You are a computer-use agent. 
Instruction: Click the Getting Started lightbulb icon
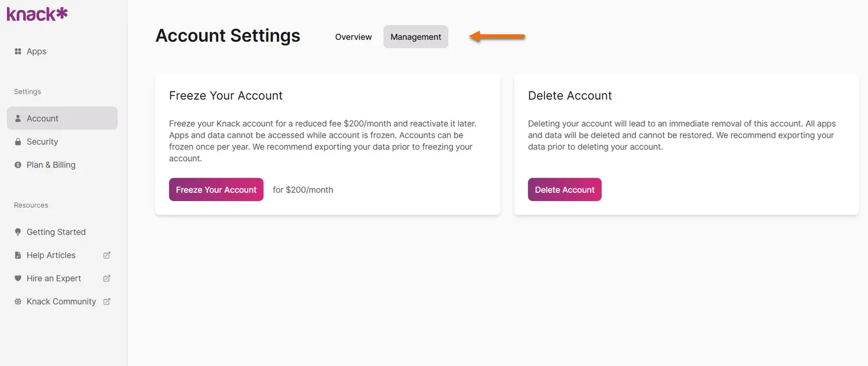tap(18, 232)
